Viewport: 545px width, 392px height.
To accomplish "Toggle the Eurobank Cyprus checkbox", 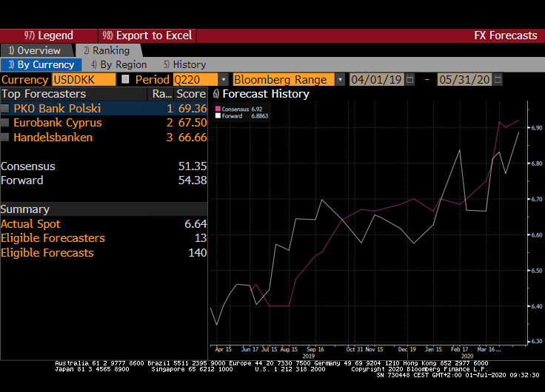I will tap(6, 123).
